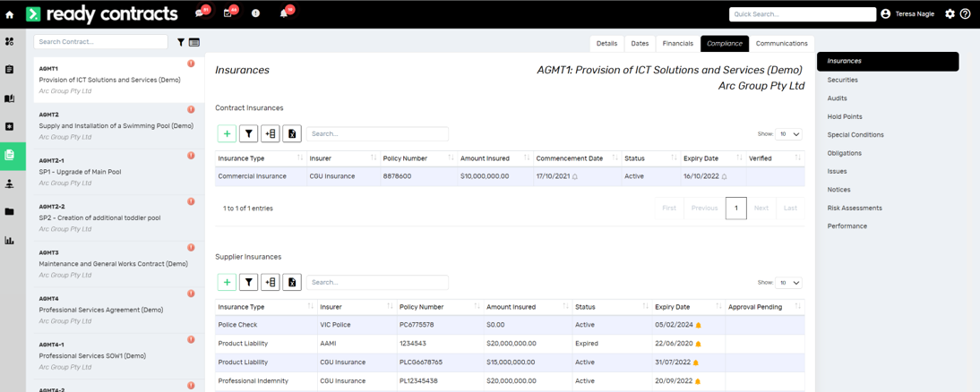Go to the home icon
This screenshot has height=392, width=980.
pyautogui.click(x=9, y=13)
